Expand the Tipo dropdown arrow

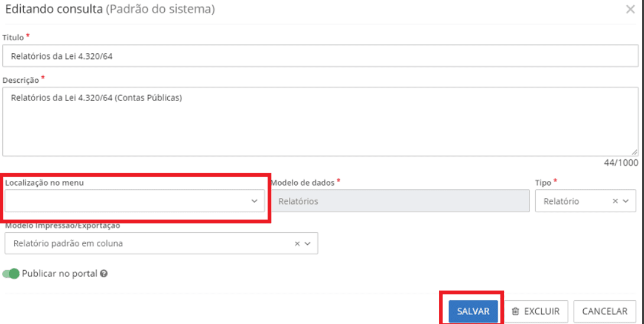(626, 201)
